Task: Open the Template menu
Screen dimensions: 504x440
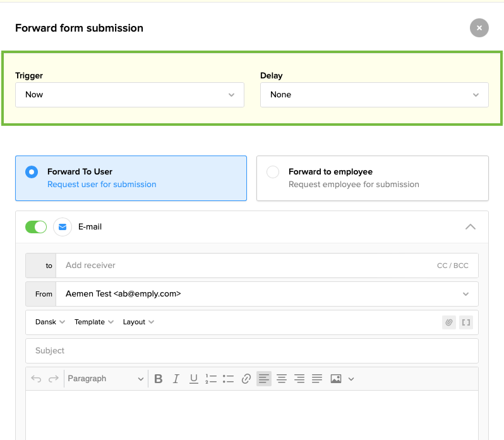Action: tap(93, 322)
